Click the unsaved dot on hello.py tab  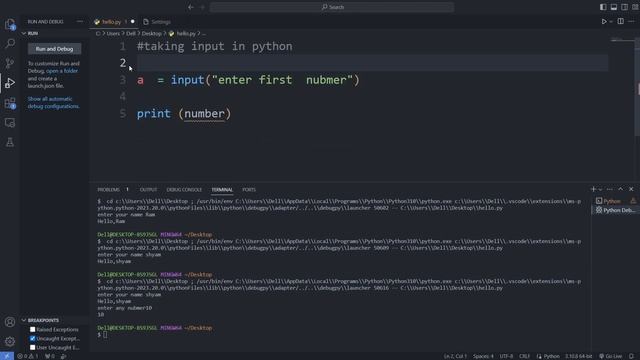(x=133, y=22)
